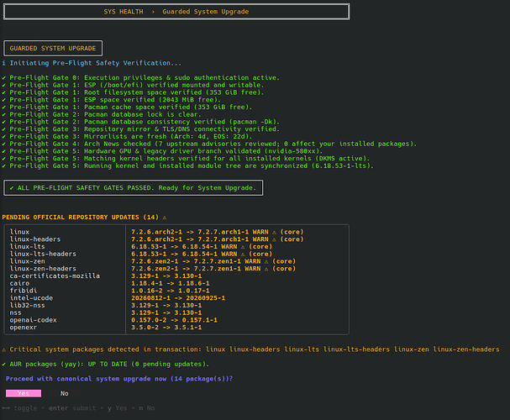The height and width of the screenshot is (420, 510).
Task: Click Gate 3 Mirrorlists are fresh line
Action: pyautogui.click(x=127, y=137)
